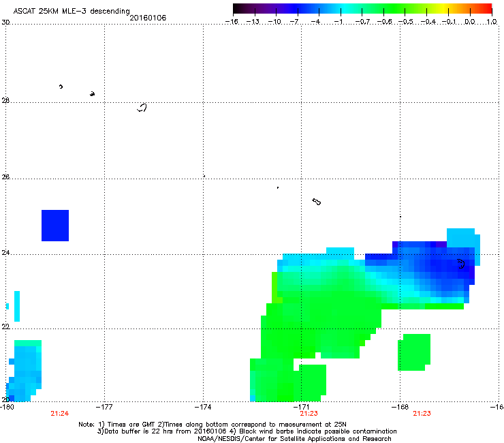Click the island outline northeast of -171, 26N
Screen dimensions: 504x443
tap(317, 202)
